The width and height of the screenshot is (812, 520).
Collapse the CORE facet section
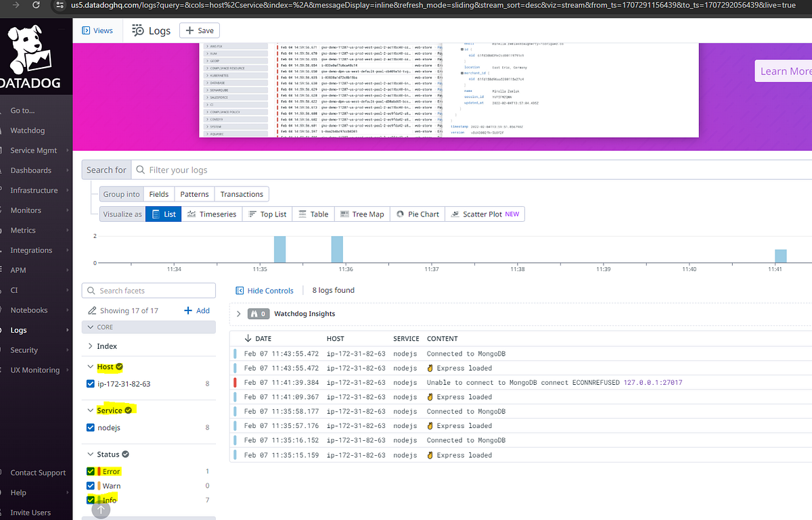tap(92, 327)
